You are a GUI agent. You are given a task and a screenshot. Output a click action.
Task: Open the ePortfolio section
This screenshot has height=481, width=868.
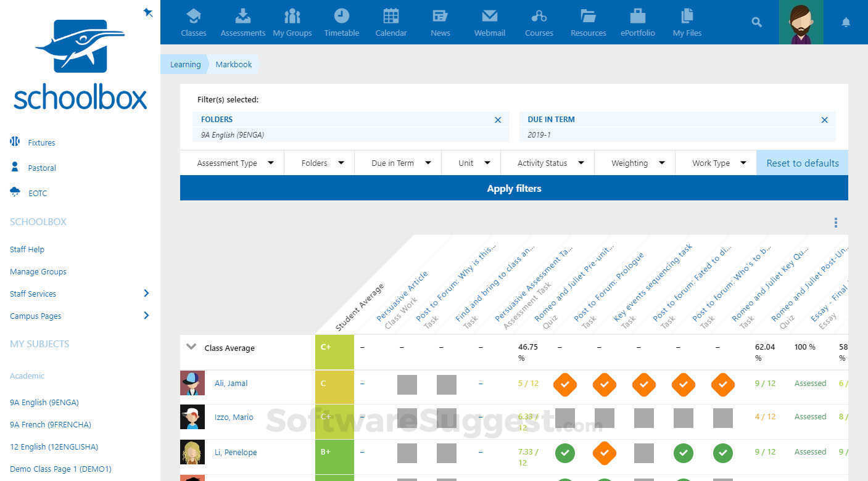637,22
